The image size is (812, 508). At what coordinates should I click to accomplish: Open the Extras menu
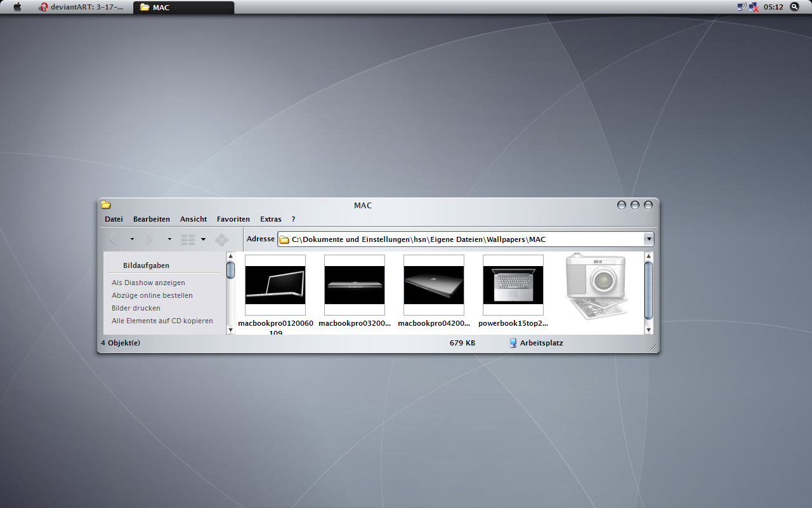(271, 219)
